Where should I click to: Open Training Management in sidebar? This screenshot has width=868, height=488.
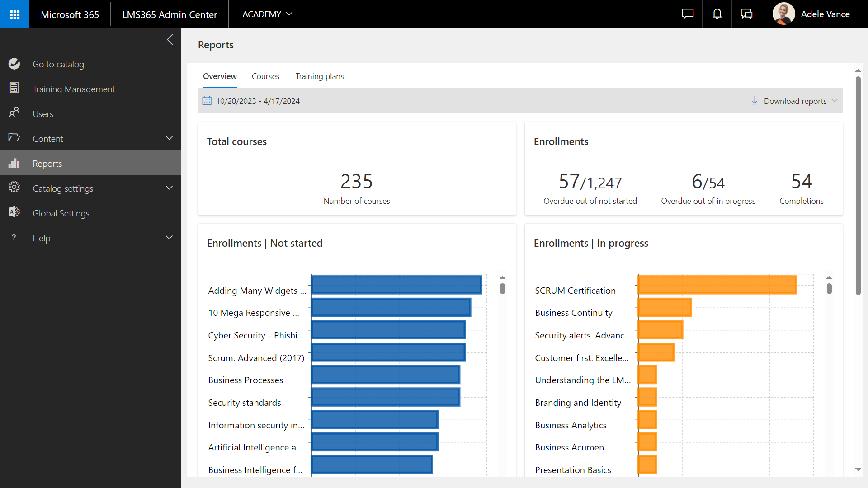point(74,89)
